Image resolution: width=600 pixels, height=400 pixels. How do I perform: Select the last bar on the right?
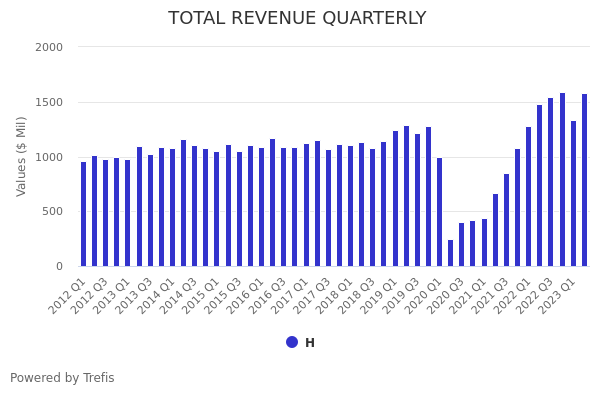[x=584, y=180]
